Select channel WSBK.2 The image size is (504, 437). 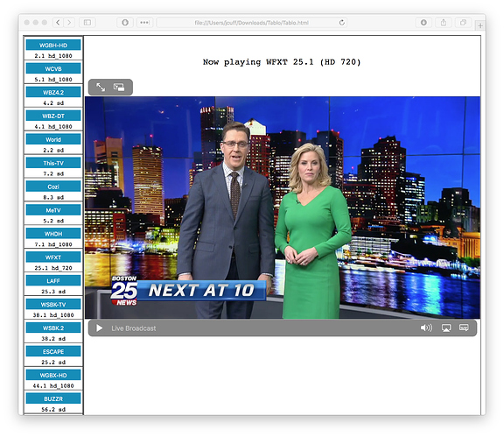pos(53,328)
